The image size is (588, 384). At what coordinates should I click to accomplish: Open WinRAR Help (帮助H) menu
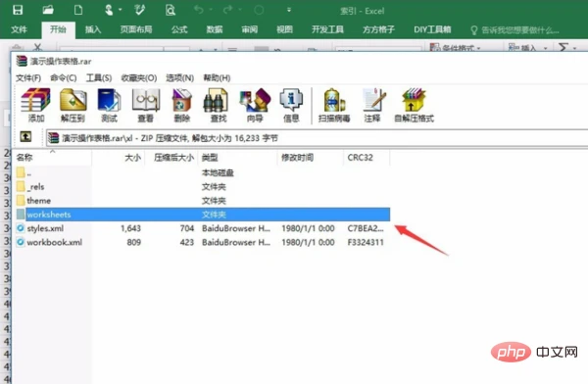(217, 78)
